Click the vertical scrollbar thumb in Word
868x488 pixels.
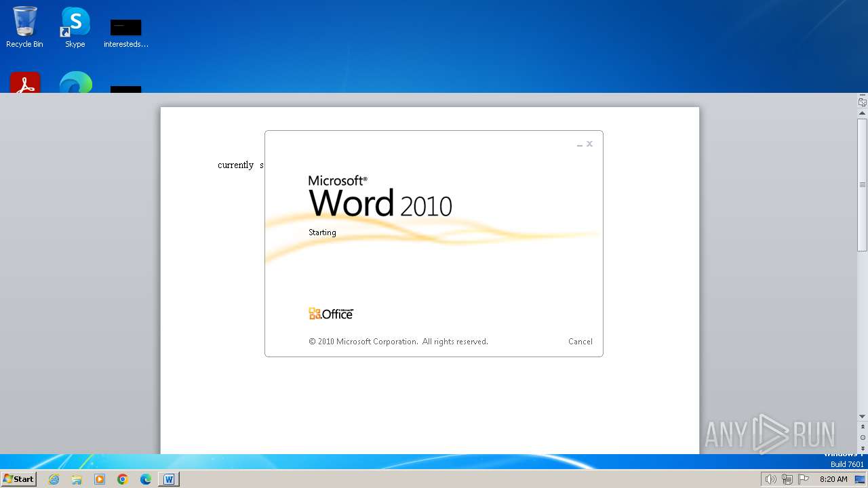pyautogui.click(x=863, y=184)
